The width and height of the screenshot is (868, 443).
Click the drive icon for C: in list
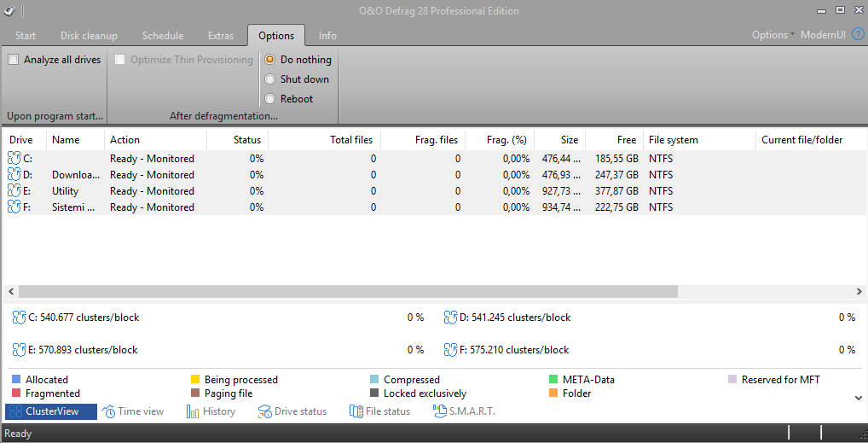(x=14, y=159)
